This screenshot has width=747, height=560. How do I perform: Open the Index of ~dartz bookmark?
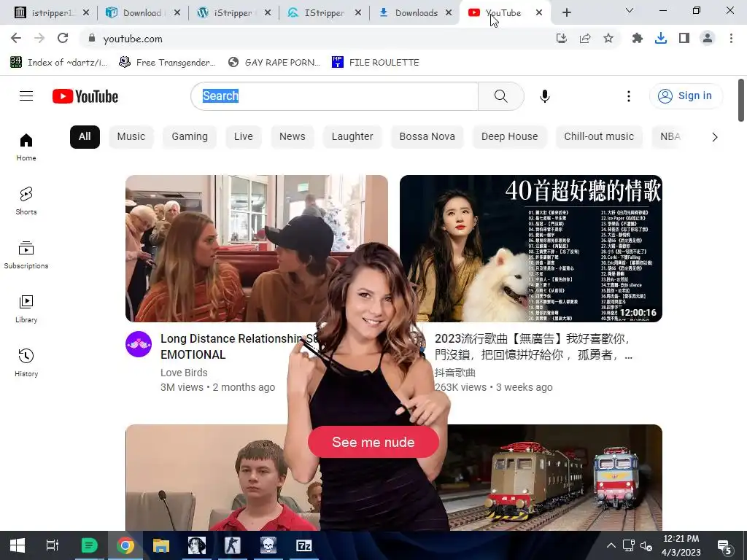[x=58, y=63]
